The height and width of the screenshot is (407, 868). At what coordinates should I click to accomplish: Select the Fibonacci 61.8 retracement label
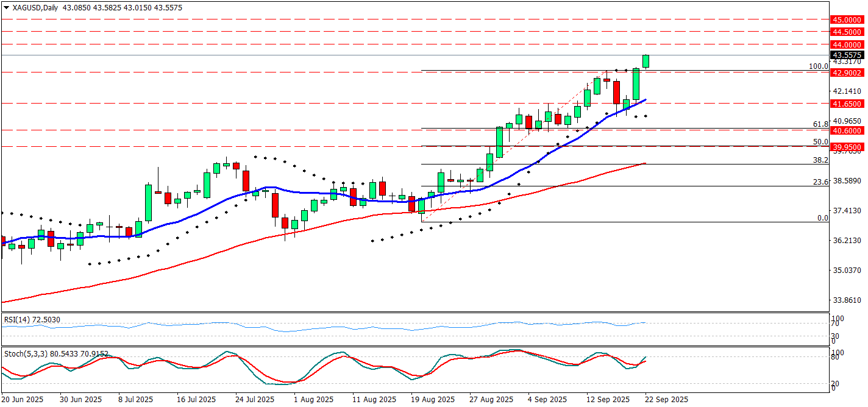(820, 124)
